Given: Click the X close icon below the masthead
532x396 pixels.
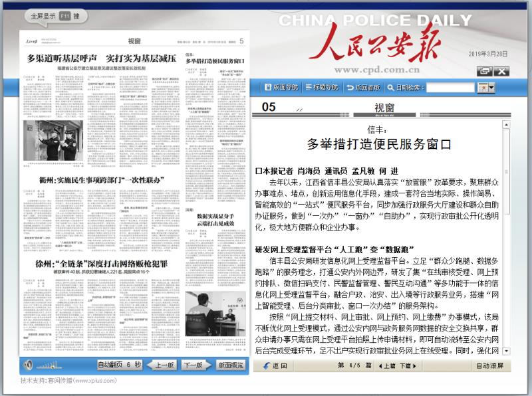Looking at the screenshot, I should pyautogui.click(x=501, y=71).
